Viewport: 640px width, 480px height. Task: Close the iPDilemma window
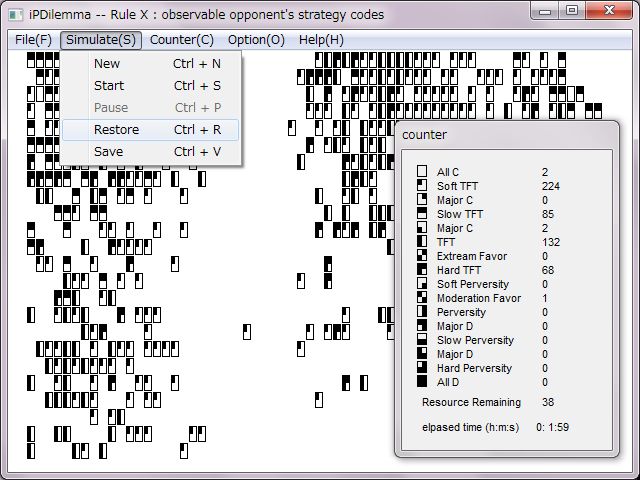(x=609, y=11)
